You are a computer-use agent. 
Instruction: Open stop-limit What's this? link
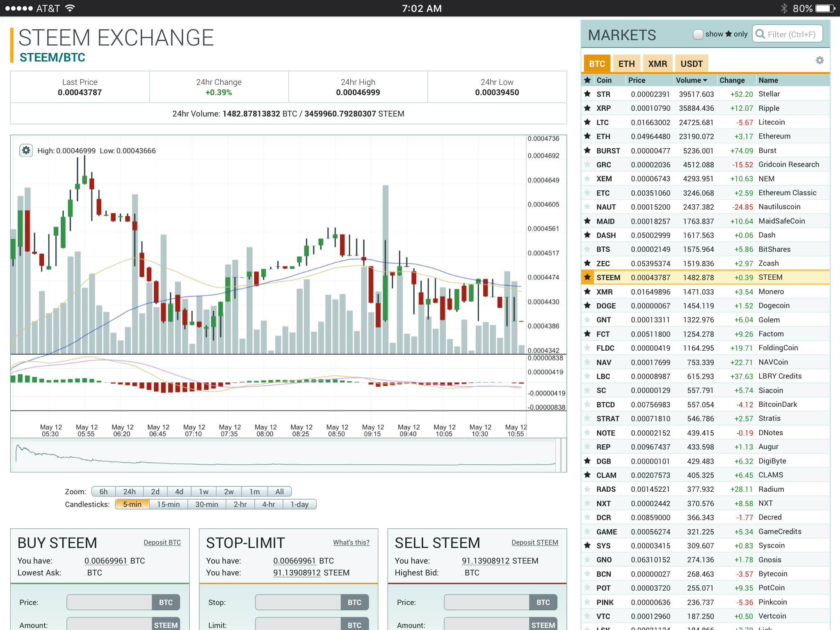351,542
